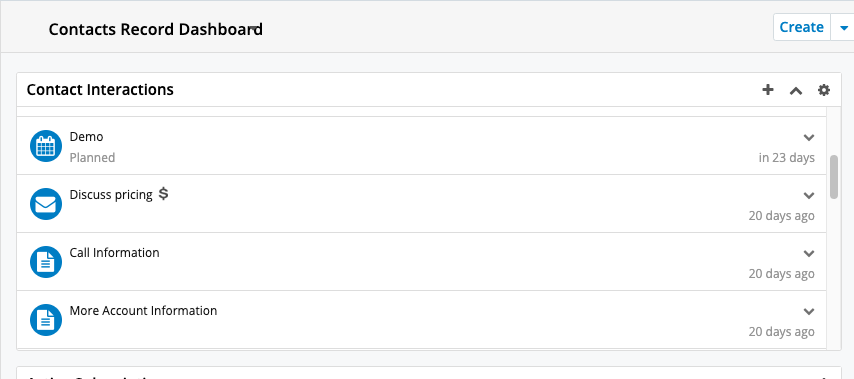Click the Contact Interactions list scrollbar thumb

point(834,177)
